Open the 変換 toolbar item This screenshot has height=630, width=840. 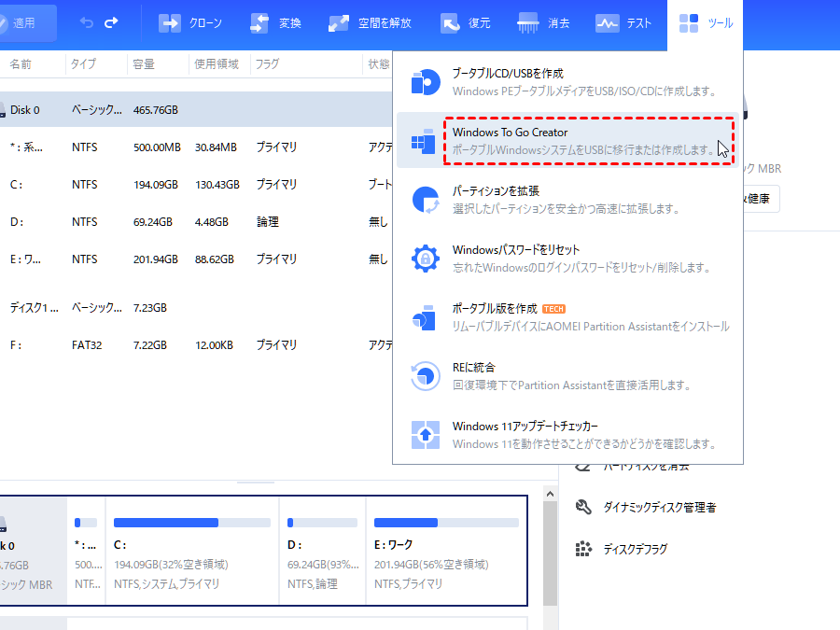coord(275,23)
